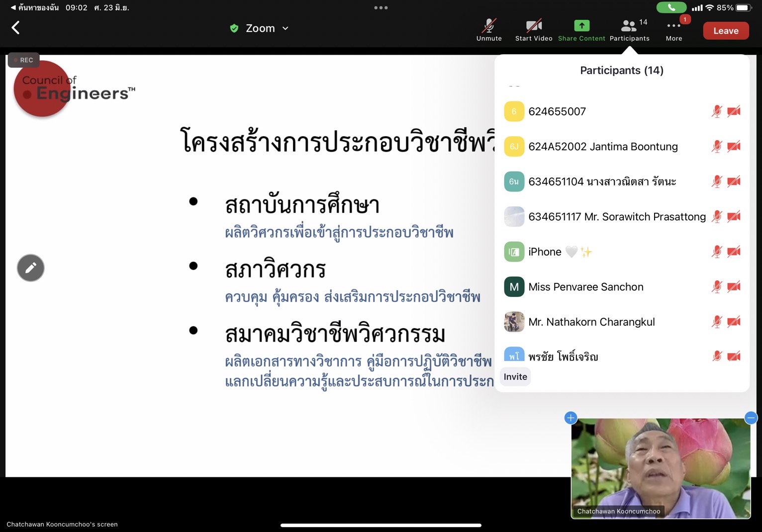Click the blue minus on video thumbnail
This screenshot has width=762, height=532.
point(751,418)
